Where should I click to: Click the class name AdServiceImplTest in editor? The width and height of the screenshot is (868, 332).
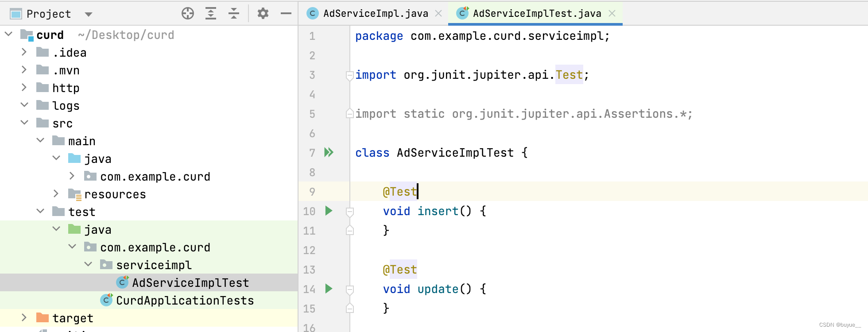pos(455,153)
